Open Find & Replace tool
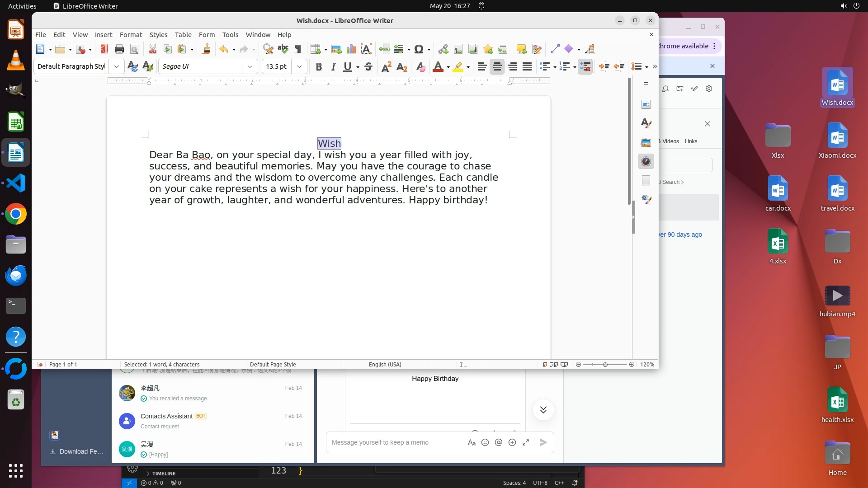Image resolution: width=868 pixels, height=488 pixels. point(268,49)
